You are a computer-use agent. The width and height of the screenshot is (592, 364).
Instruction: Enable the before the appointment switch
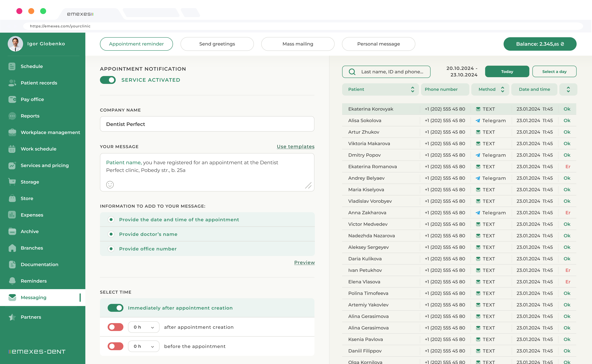[115, 346]
